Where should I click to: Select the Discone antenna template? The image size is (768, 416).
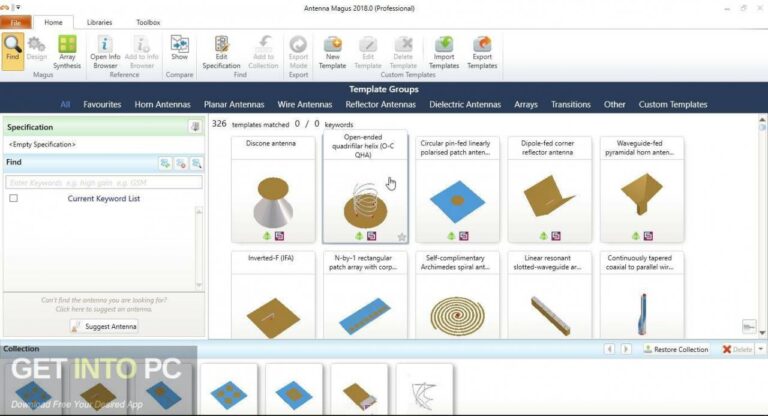(x=273, y=190)
